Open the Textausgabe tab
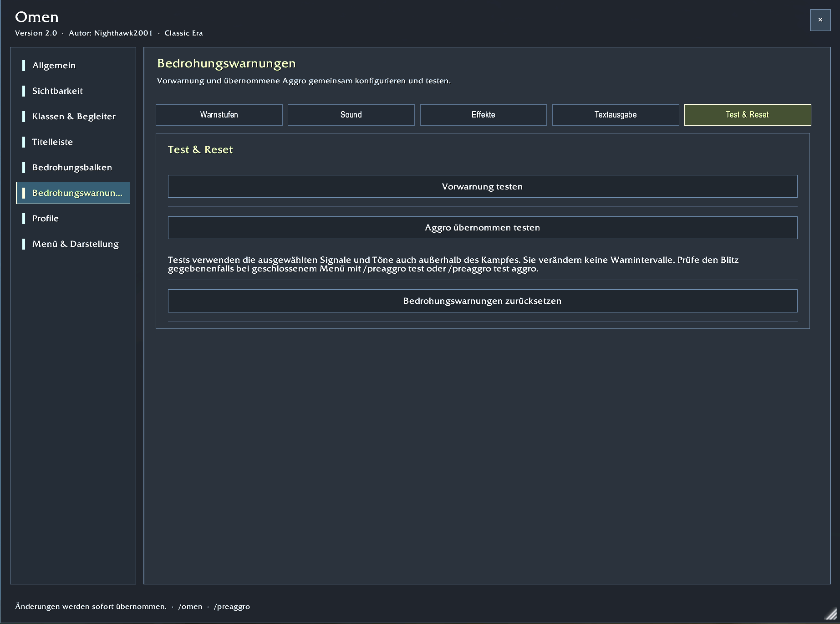Viewport: 840px width, 624px height. [616, 115]
